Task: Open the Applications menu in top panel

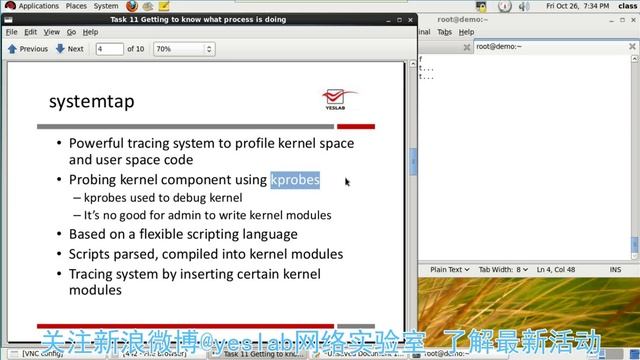Action: tap(38, 6)
